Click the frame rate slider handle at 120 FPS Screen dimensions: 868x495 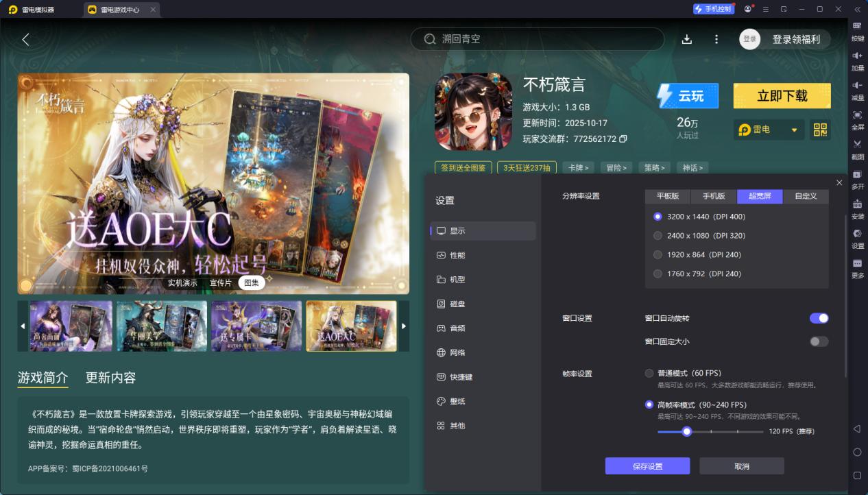[687, 432]
